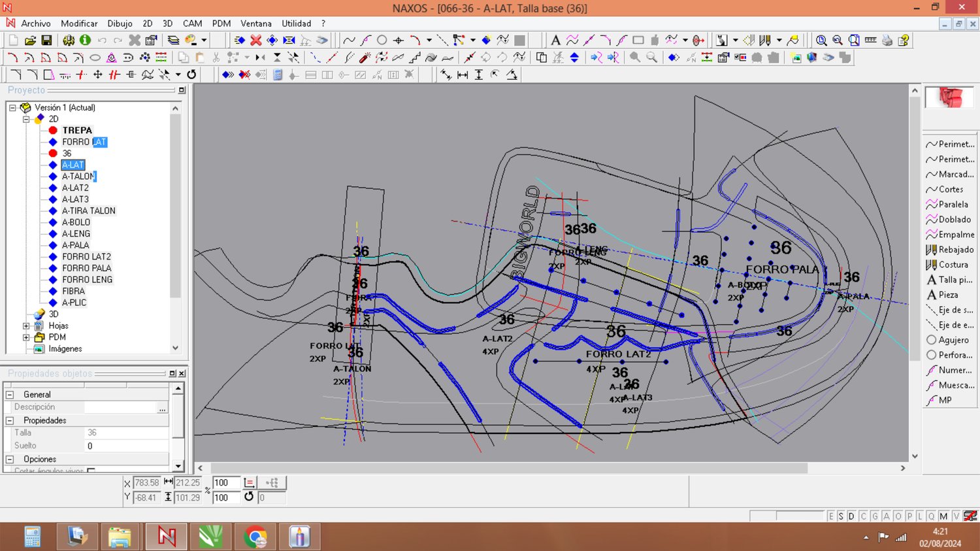Open the CAM menu
Image resolution: width=980 pixels, height=551 pixels.
tap(192, 24)
